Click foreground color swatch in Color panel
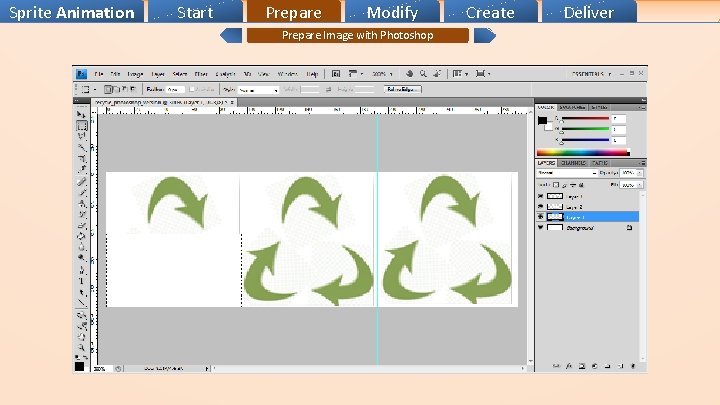 coord(542,121)
